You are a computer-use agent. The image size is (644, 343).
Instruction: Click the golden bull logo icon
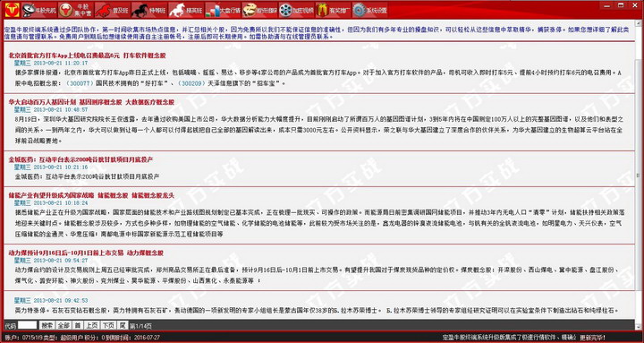[x=13, y=10]
